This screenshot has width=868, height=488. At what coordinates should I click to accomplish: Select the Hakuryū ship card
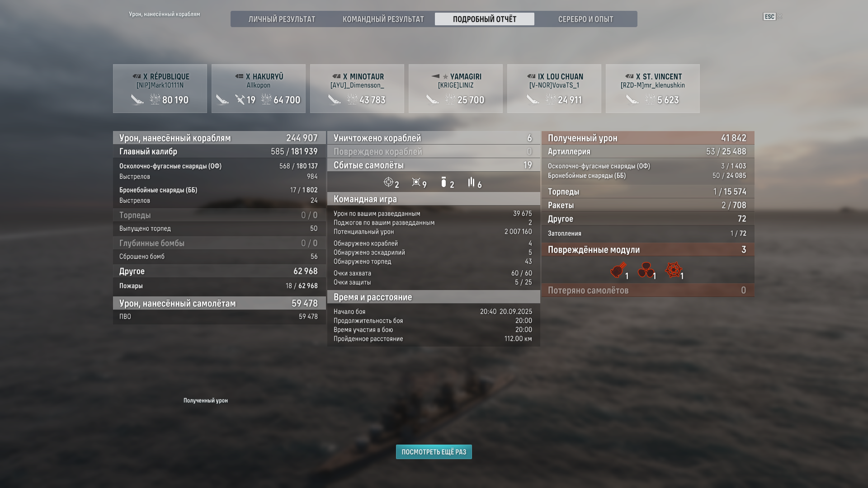pyautogui.click(x=259, y=89)
